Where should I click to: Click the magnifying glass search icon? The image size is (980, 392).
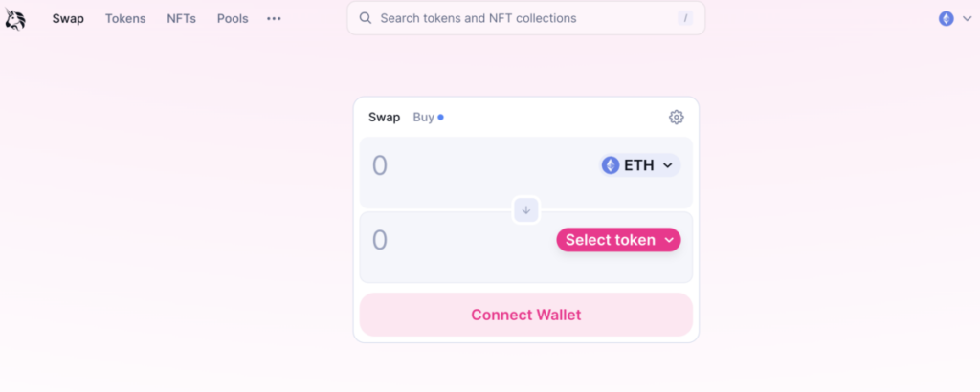[x=366, y=18]
